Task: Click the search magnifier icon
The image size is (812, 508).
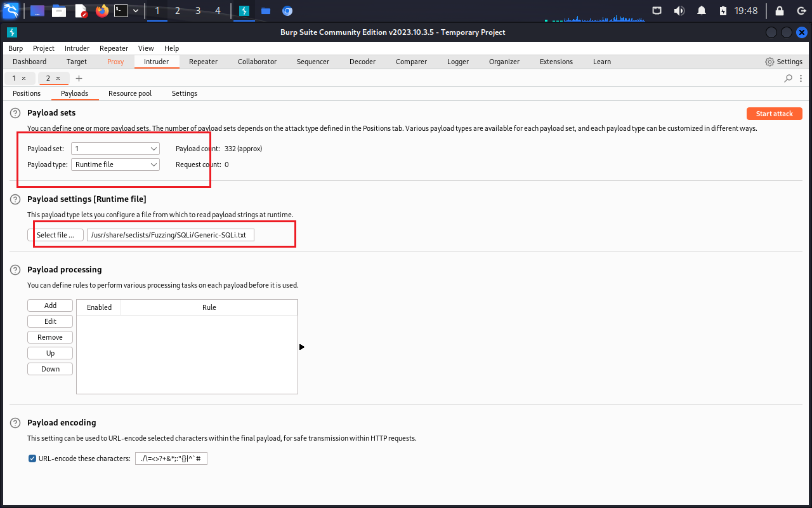Action: (788, 78)
